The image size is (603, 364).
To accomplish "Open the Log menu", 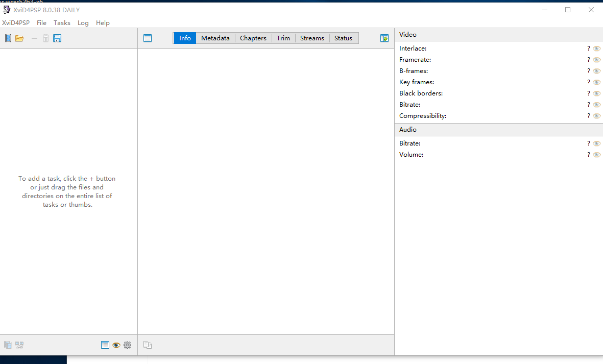I will click(x=83, y=22).
